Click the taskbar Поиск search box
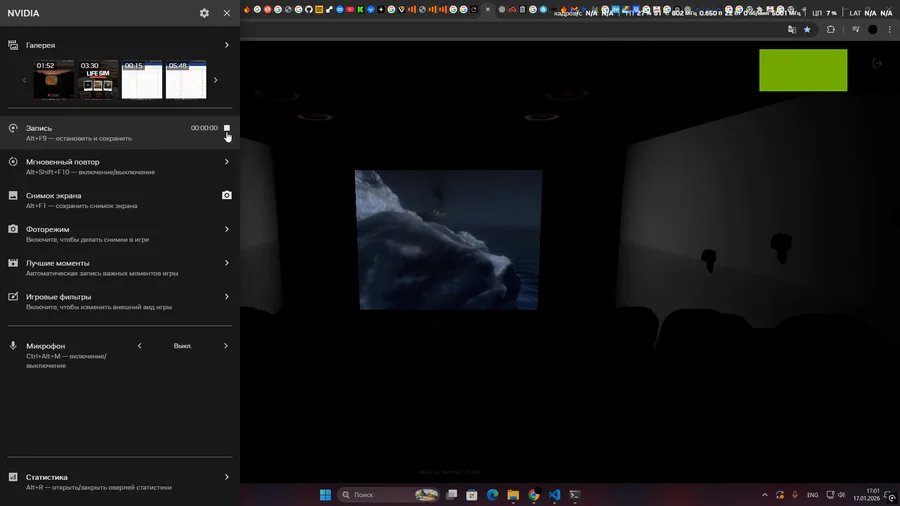Viewport: 900px width, 506px height. pyautogui.click(x=389, y=495)
